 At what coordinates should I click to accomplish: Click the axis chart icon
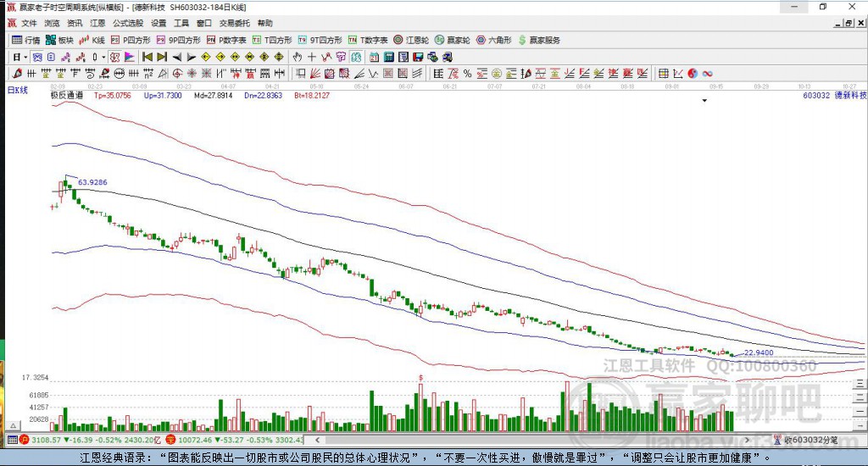(677, 73)
